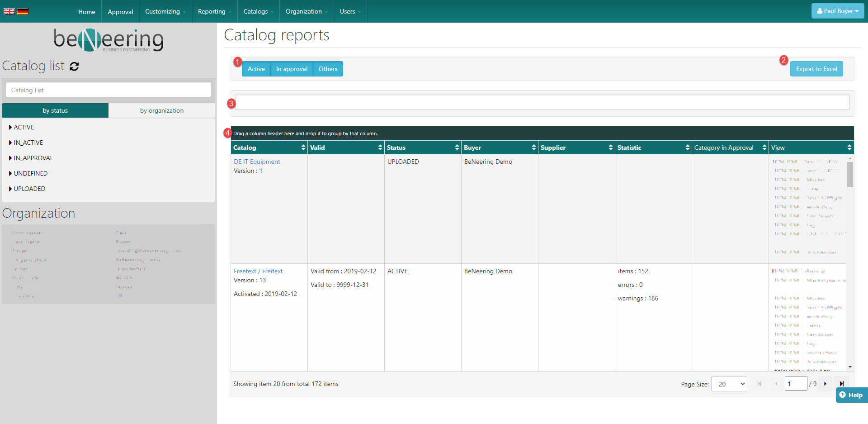Toggle the Others filter button
The image size is (868, 424).
tap(328, 69)
